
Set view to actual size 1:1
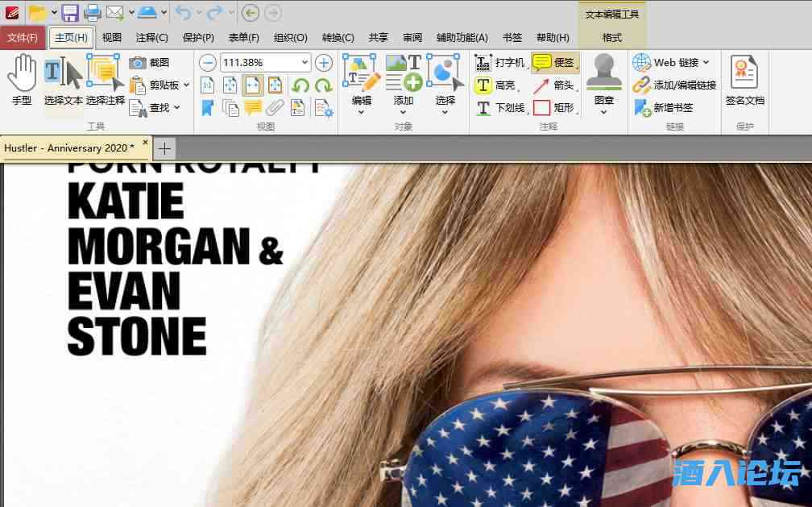tap(207, 85)
